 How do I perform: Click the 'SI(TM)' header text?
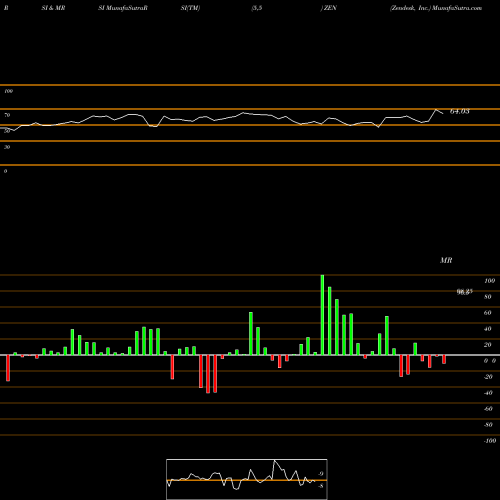tap(190, 8)
